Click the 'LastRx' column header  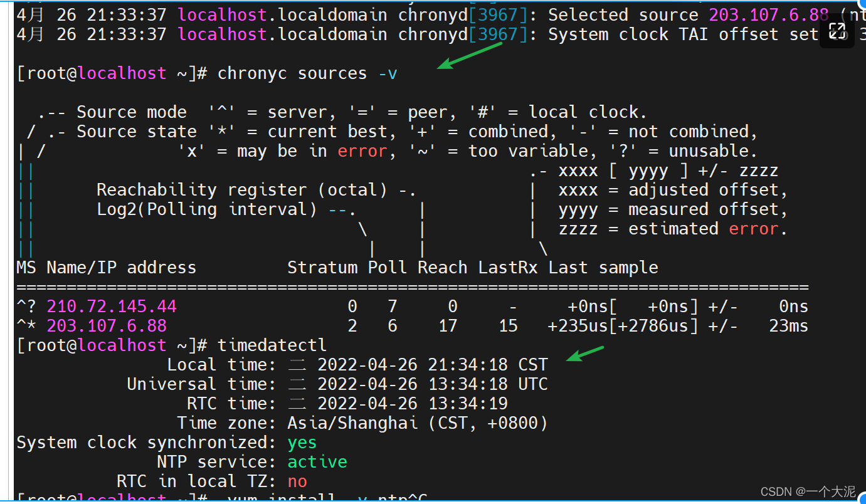tap(508, 268)
